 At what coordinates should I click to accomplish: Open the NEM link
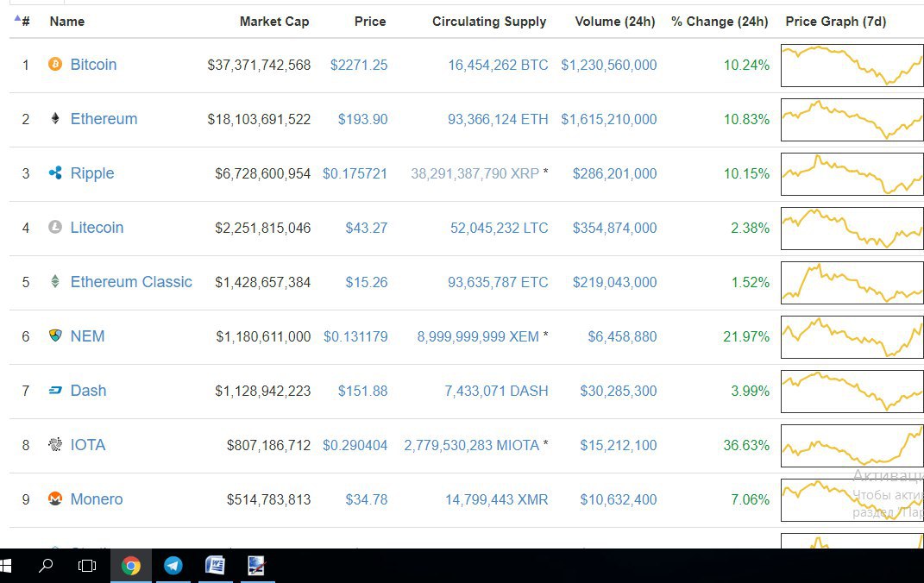87,335
